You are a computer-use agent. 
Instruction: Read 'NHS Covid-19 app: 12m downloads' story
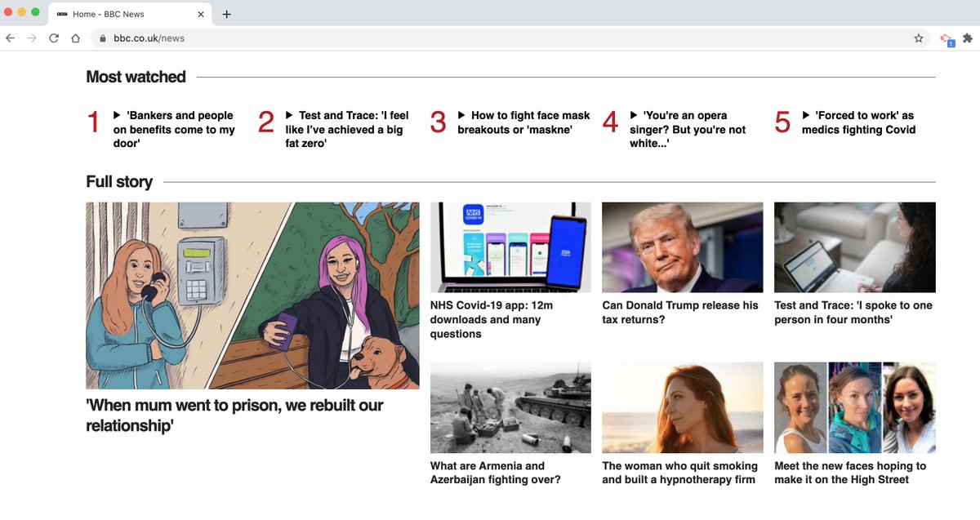pos(492,319)
